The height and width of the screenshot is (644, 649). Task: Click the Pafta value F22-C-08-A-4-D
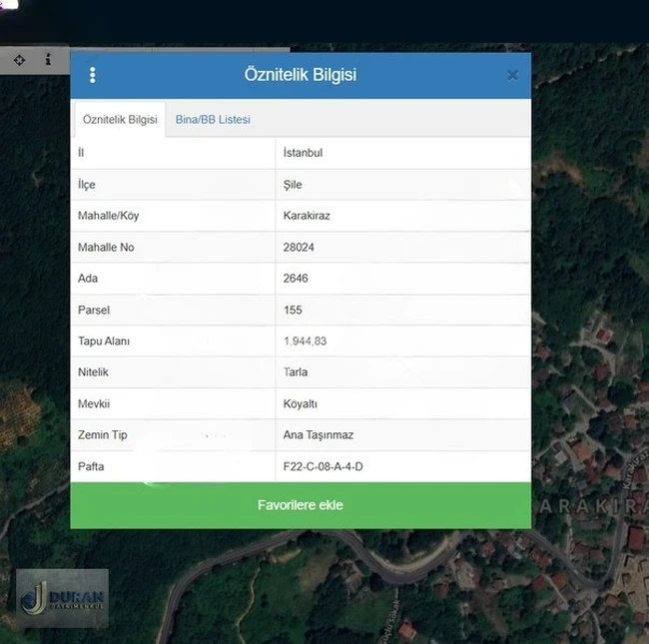324,466
